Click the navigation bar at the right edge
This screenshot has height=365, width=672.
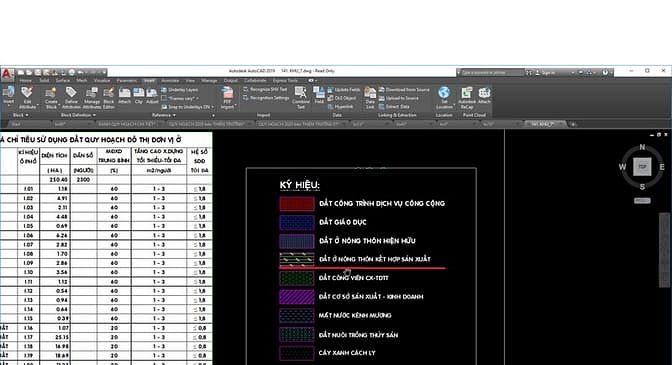pos(664,250)
